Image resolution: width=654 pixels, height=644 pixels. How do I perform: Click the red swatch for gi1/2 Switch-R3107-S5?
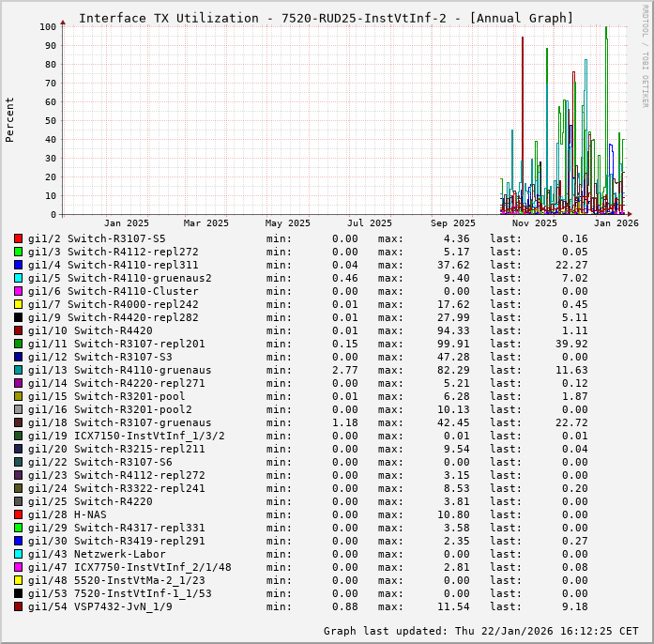click(x=18, y=238)
